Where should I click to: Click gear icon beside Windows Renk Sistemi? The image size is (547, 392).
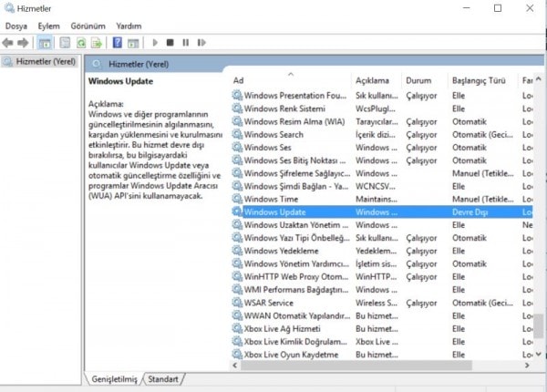pyautogui.click(x=237, y=108)
